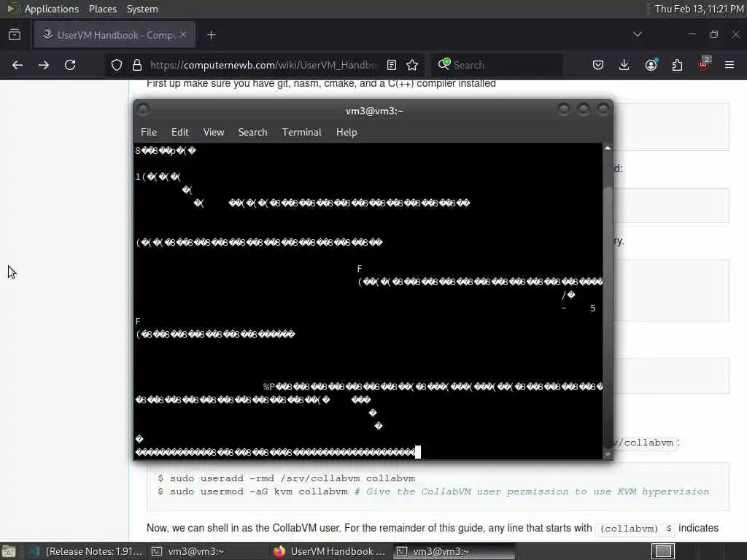
Task: Open the terminal Edit menu
Action: coord(180,133)
